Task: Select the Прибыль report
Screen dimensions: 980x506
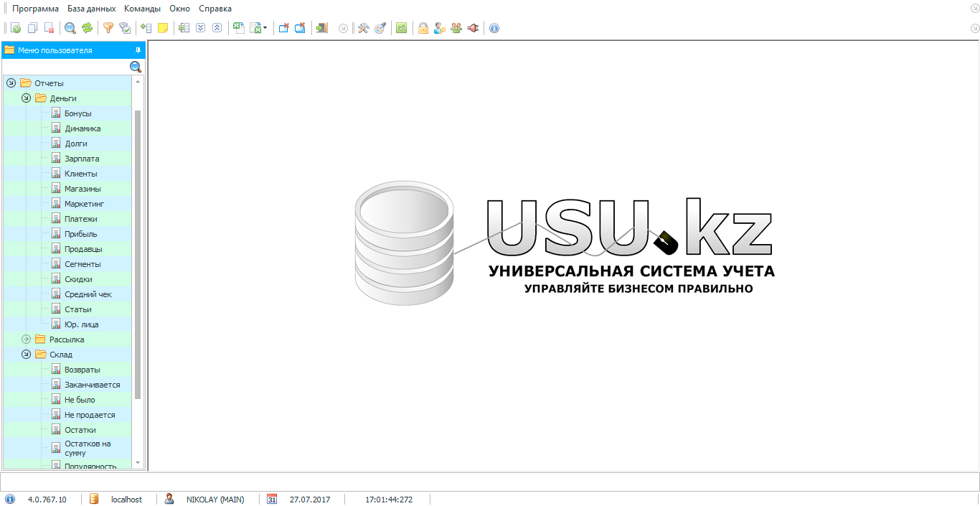Action: (80, 234)
